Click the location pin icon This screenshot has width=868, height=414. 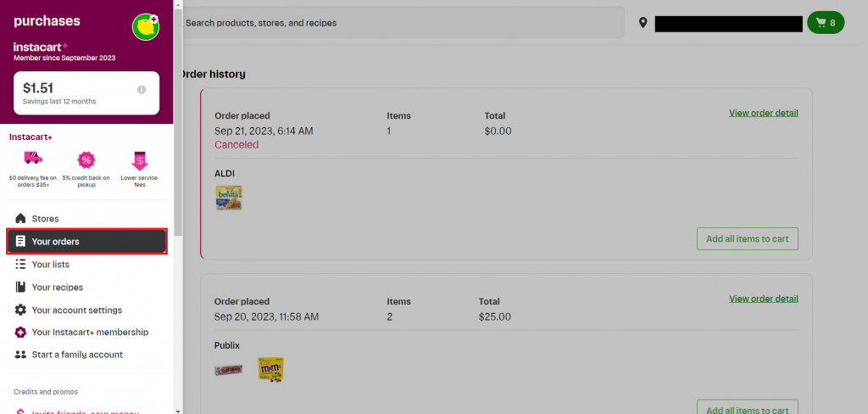643,23
